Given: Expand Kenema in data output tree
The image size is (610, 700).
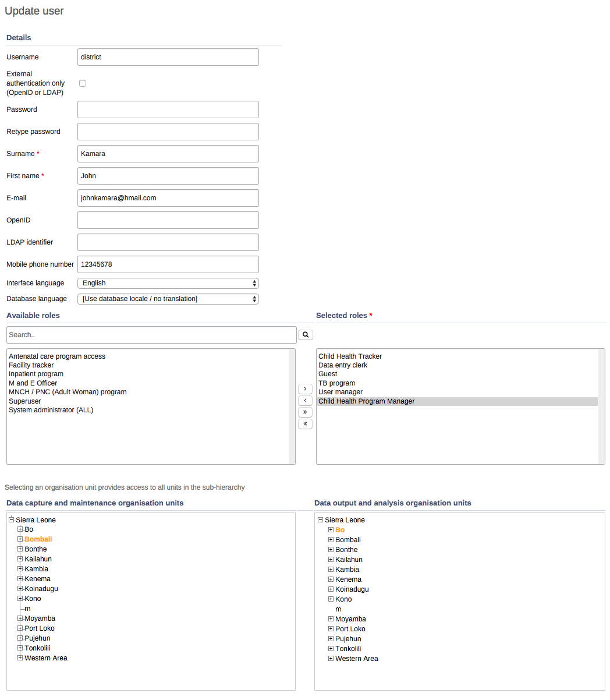Looking at the screenshot, I should pos(331,579).
